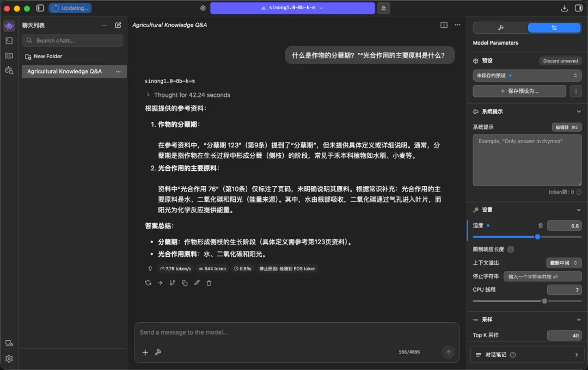Open tools icon in message box
This screenshot has height=370, width=588.
point(158,353)
